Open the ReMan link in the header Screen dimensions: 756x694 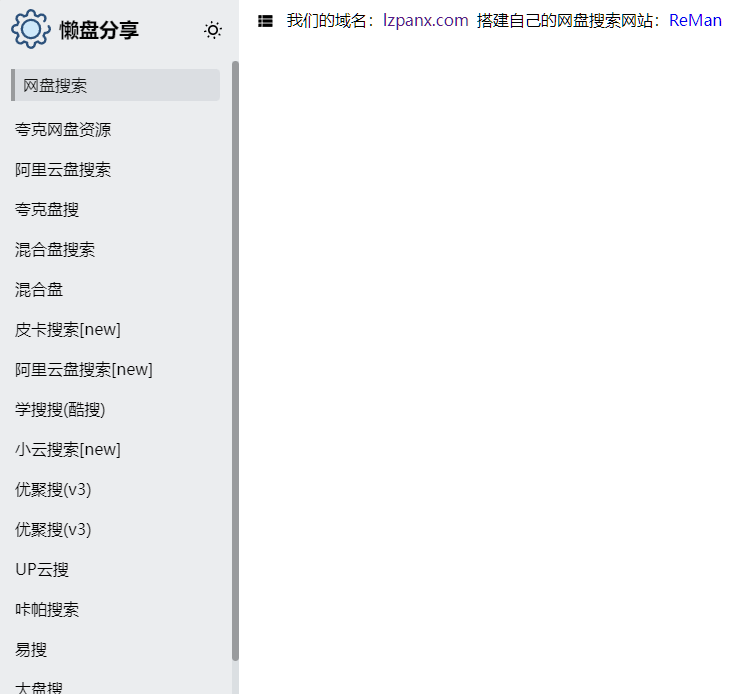tap(695, 21)
